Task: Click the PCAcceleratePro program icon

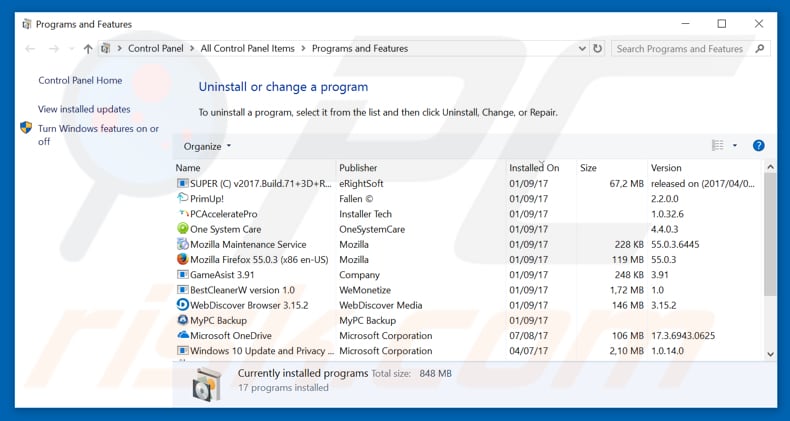Action: (182, 214)
